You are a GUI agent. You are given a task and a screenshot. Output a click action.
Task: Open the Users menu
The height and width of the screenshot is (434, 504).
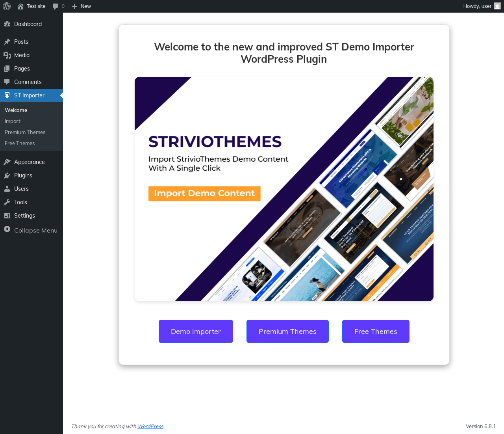click(31, 189)
